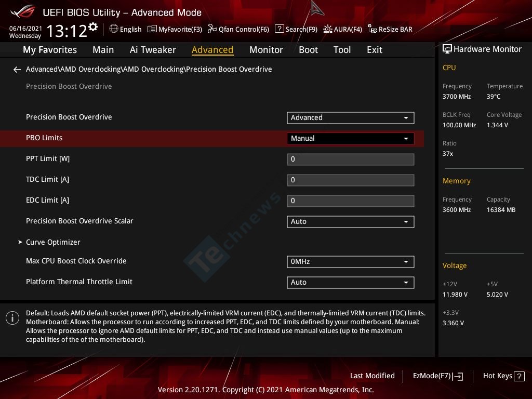Click the memory capacity 16384 MB

point(501,210)
